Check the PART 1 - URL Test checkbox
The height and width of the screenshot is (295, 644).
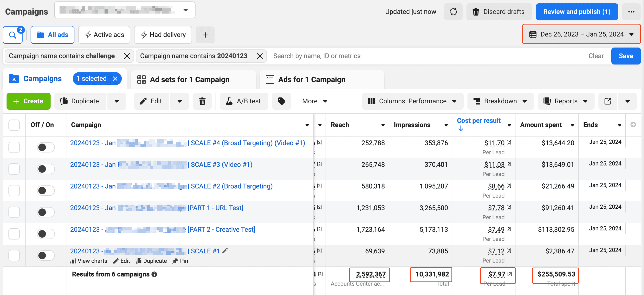click(14, 212)
